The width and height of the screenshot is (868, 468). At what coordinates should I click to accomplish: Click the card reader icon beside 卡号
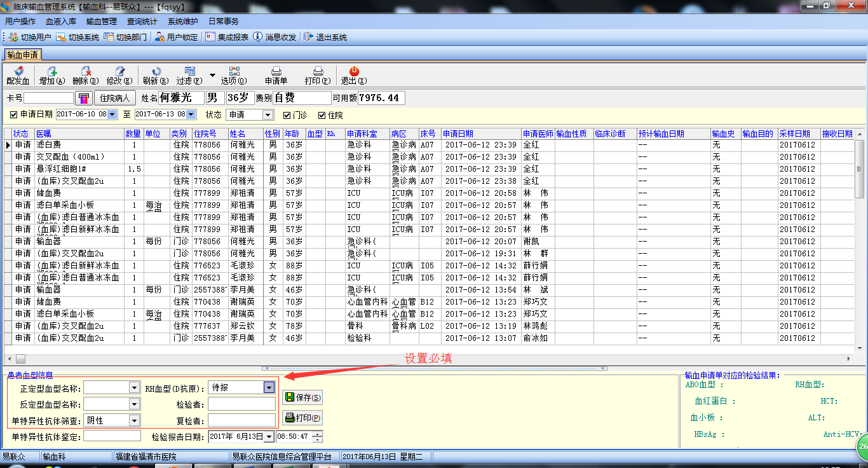[x=83, y=98]
